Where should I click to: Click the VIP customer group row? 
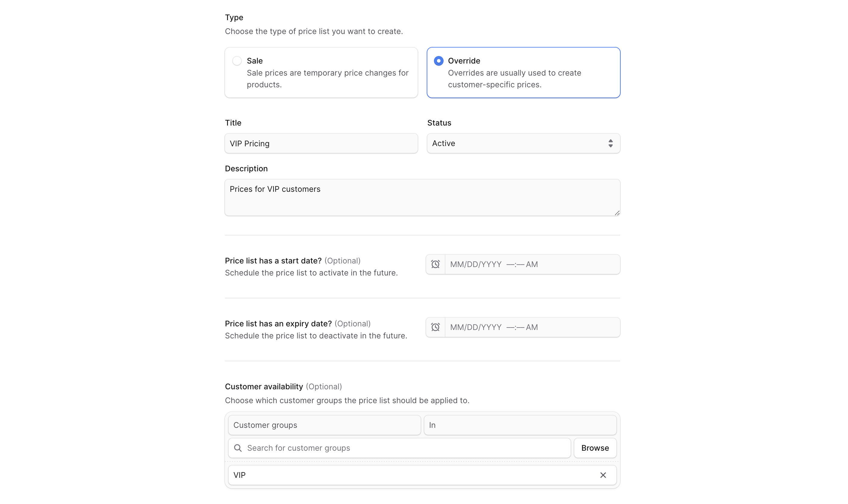407,475
